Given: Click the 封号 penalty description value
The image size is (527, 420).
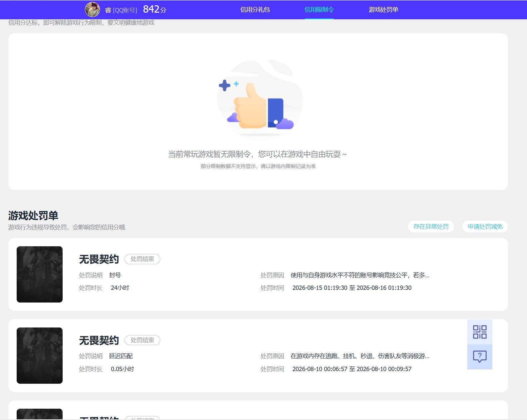Looking at the screenshot, I should coord(115,275).
